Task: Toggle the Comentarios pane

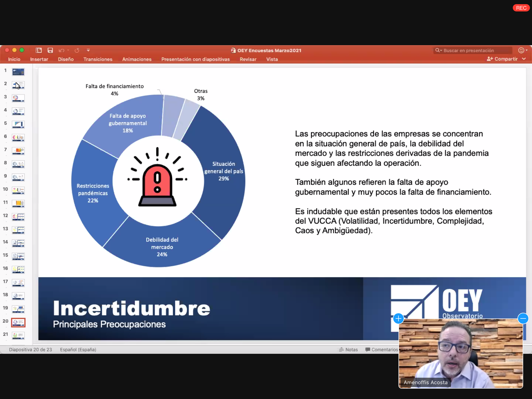Action: pyautogui.click(x=381, y=350)
